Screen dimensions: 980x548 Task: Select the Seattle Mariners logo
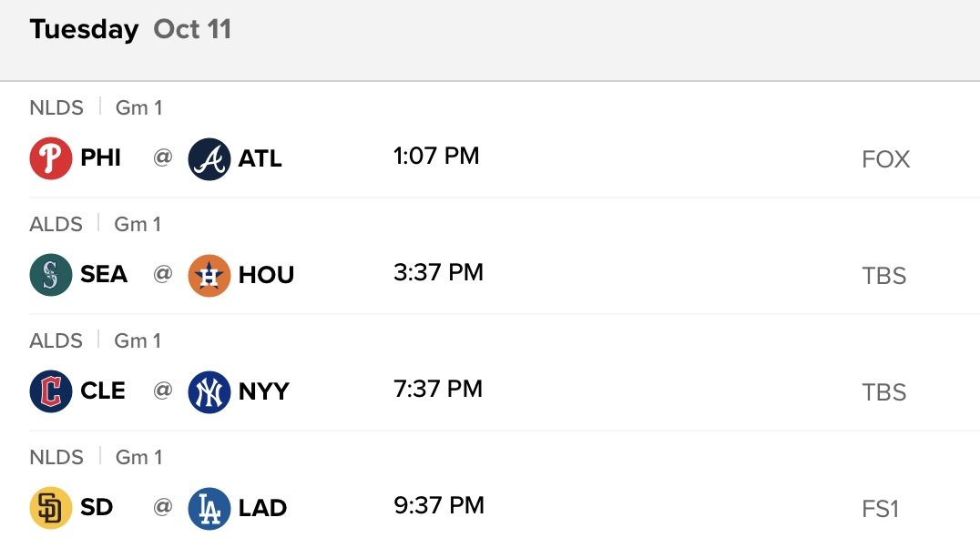(51, 275)
